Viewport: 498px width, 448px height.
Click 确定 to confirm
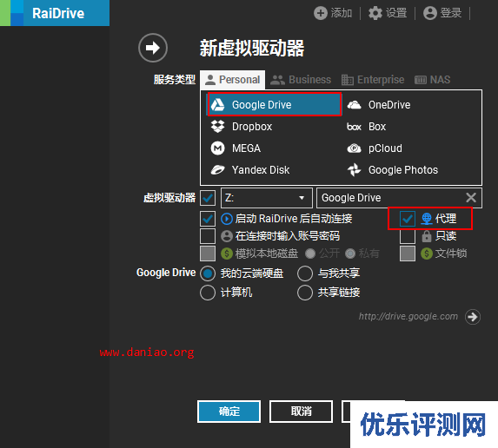pos(229,412)
